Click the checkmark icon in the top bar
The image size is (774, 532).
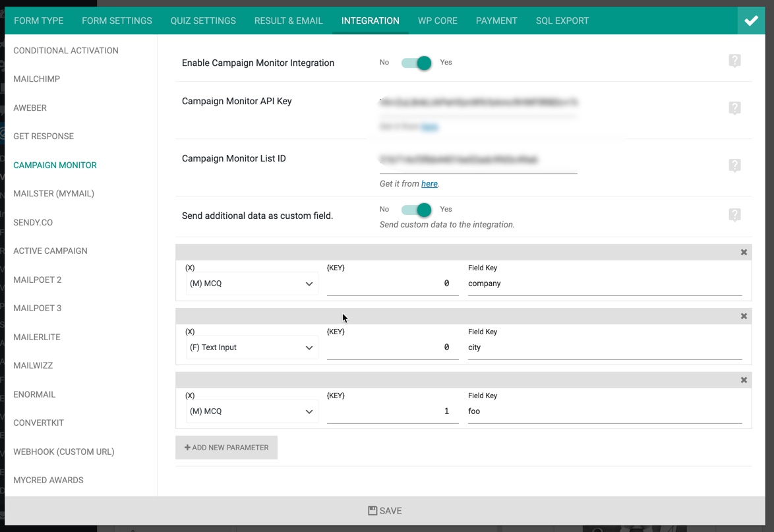click(751, 20)
